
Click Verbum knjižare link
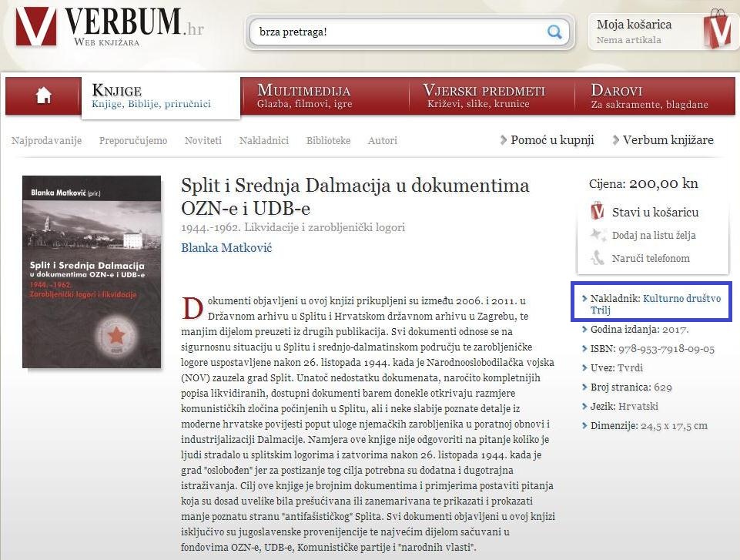click(668, 140)
